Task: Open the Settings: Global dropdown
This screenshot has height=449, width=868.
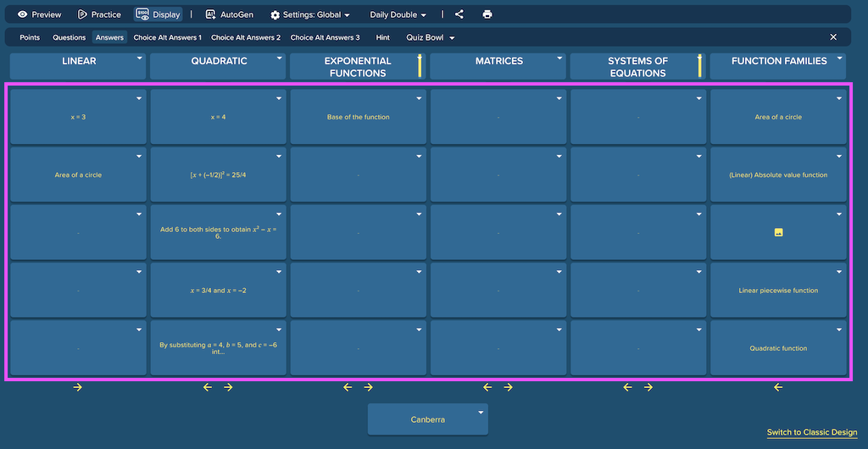Action: [310, 15]
